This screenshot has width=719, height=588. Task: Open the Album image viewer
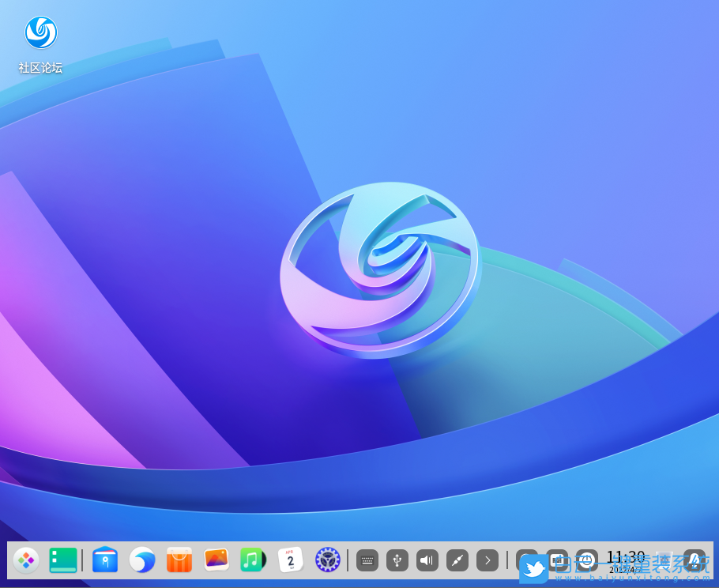tap(216, 560)
